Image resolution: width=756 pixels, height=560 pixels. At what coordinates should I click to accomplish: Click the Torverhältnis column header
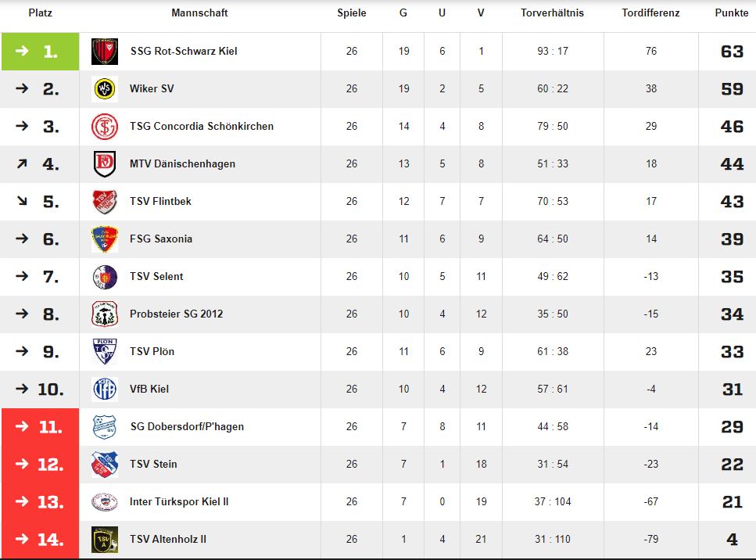pyautogui.click(x=552, y=13)
